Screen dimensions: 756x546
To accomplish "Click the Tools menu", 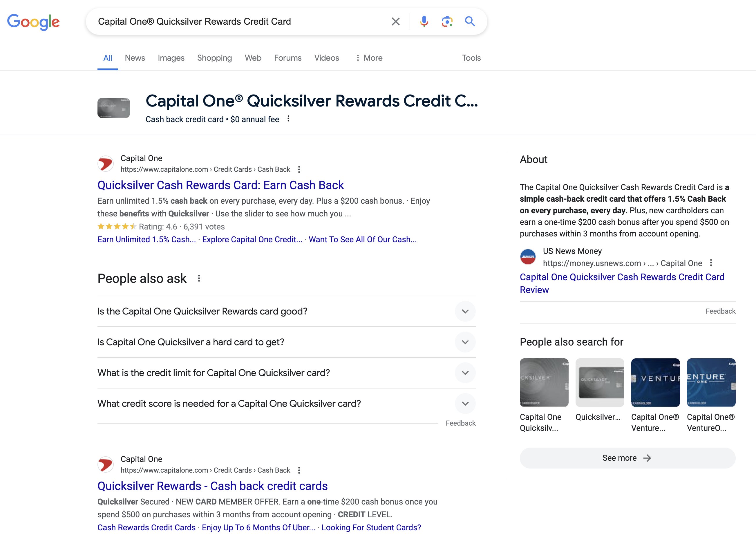I will [x=471, y=58].
